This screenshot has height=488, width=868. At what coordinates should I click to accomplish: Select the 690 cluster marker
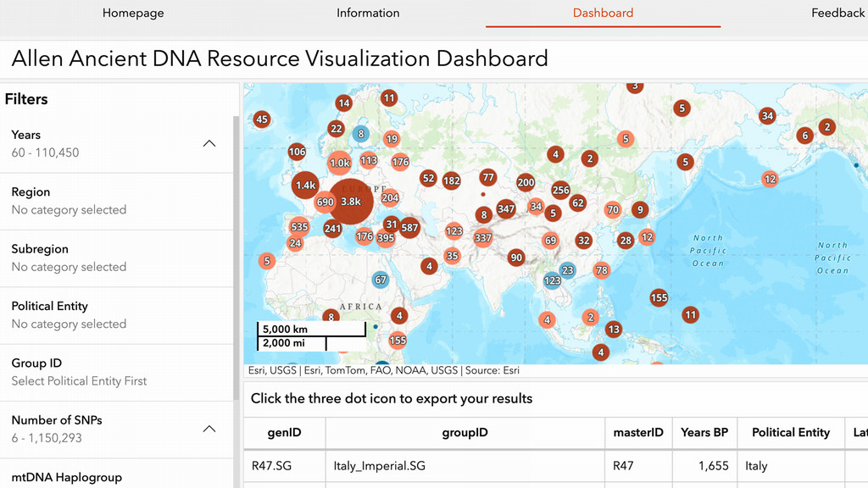coord(325,202)
